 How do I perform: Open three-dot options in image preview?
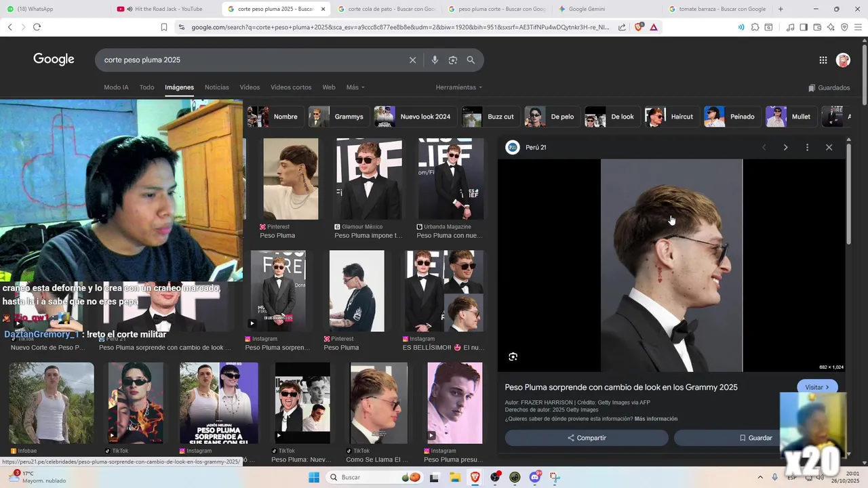[x=807, y=147]
